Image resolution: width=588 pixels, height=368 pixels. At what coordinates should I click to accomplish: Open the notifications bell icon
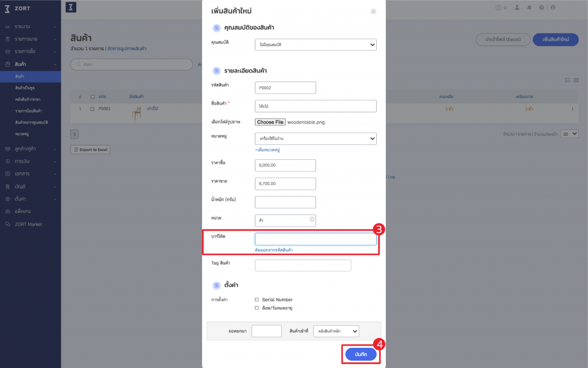click(529, 7)
